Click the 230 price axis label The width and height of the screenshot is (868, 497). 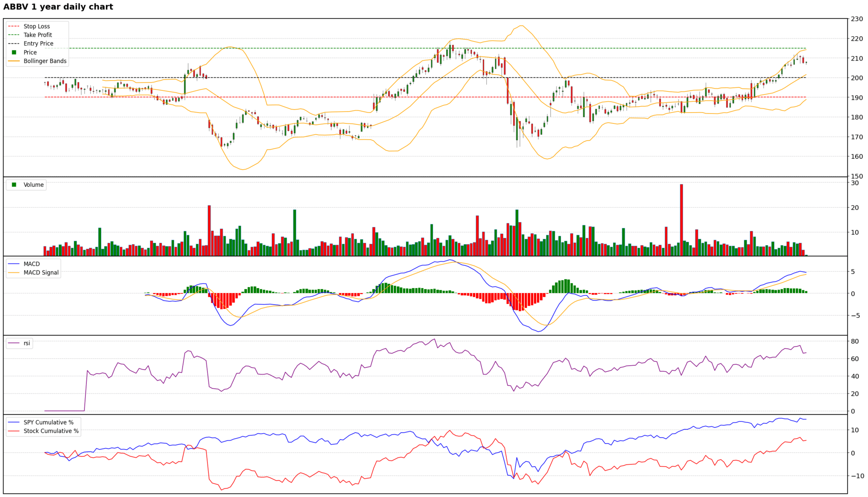857,19
